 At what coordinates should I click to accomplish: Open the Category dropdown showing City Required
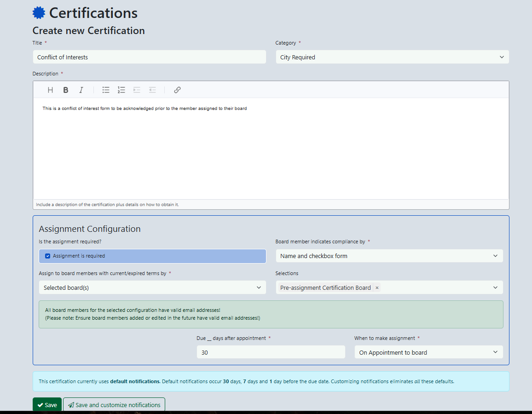point(392,57)
